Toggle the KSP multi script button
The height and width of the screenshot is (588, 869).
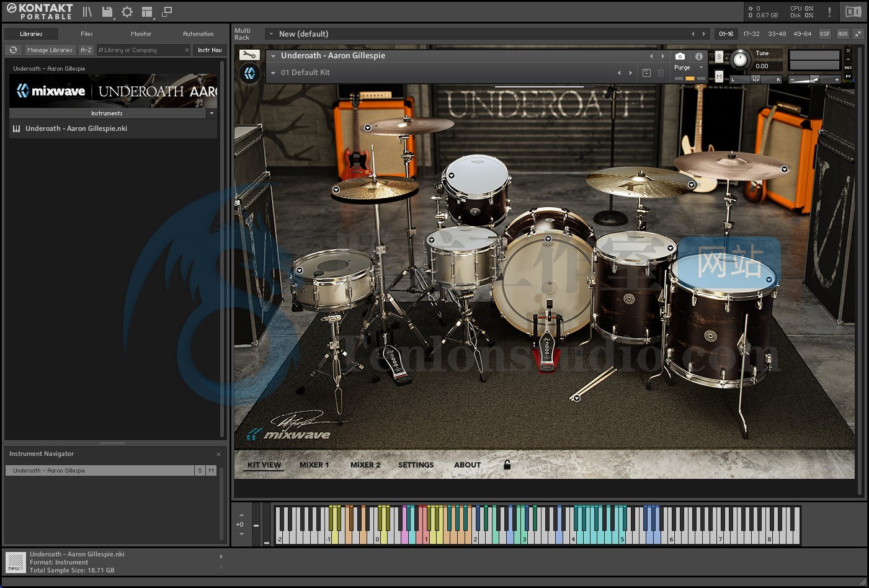pos(824,33)
